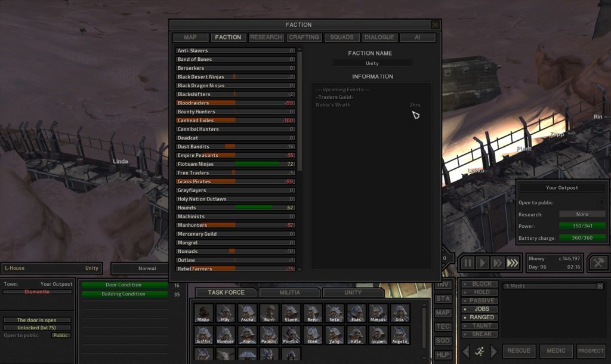Select Abel's character portrait
Image resolution: width=611 pixels, height=364 pixels.
pos(247,335)
